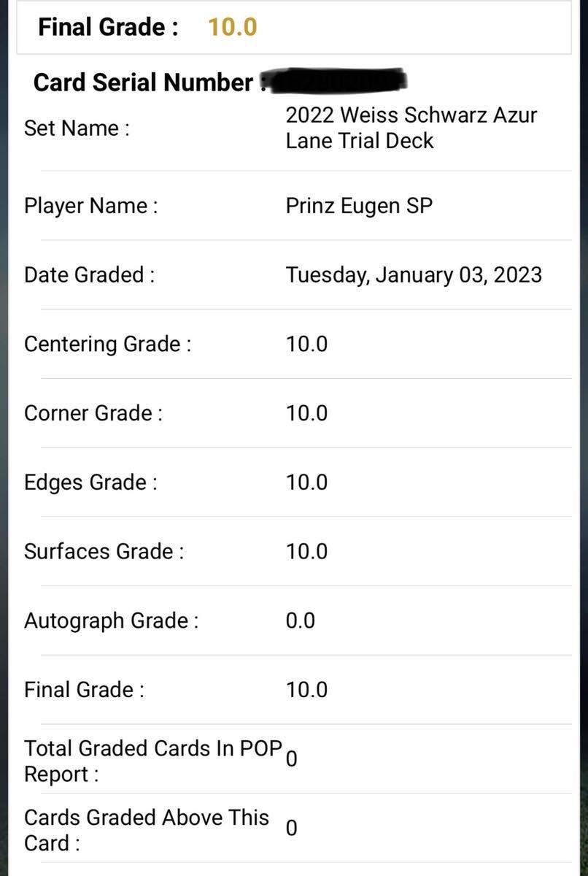
Task: Select the gold Final Grade 10.0 value
Action: pyautogui.click(x=232, y=27)
